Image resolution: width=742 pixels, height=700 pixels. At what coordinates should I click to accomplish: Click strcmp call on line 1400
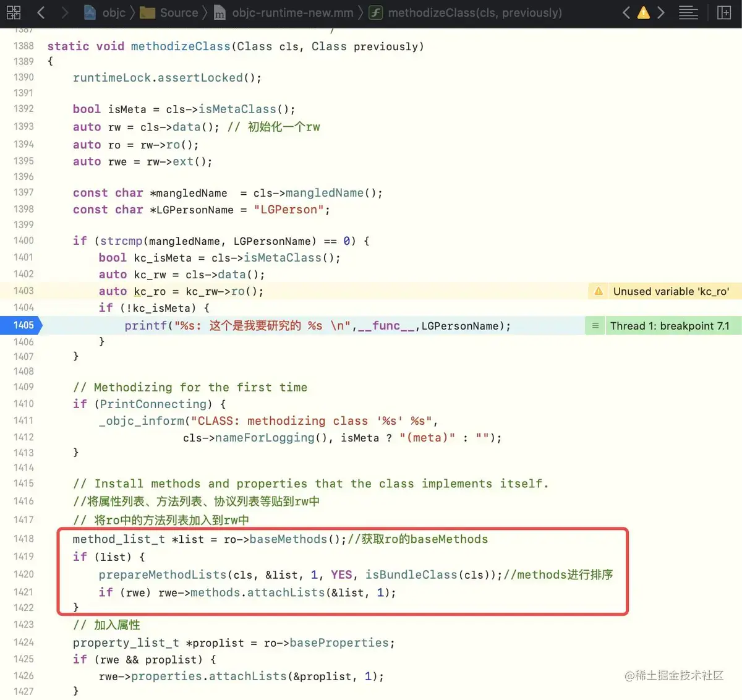[x=121, y=241]
